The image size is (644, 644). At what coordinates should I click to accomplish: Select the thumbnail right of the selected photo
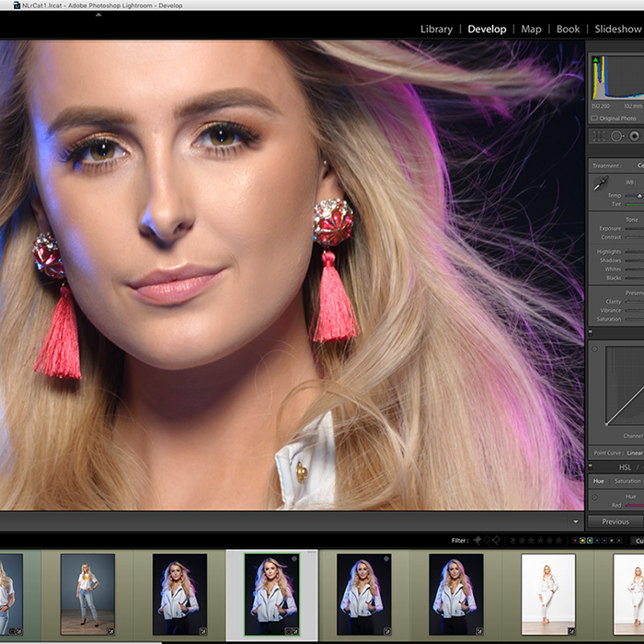click(x=364, y=594)
